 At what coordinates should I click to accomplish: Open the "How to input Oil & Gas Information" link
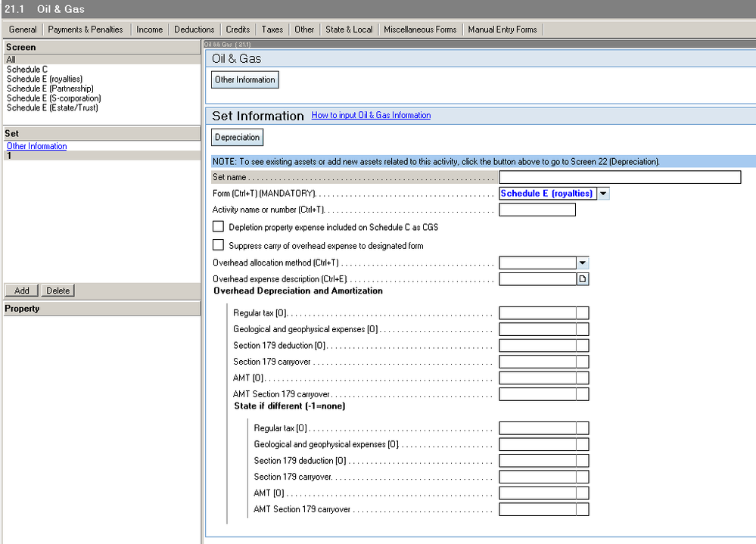click(x=371, y=115)
